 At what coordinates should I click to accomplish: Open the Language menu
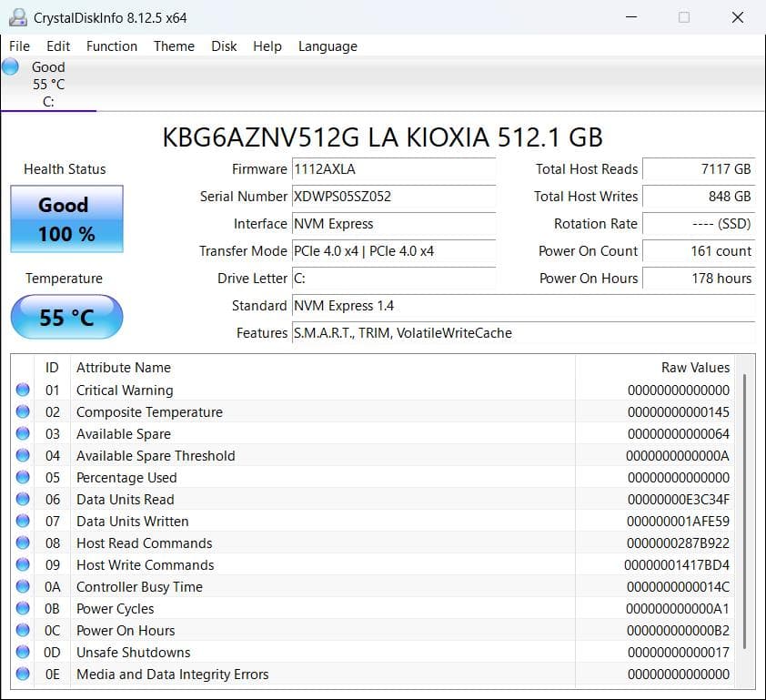[328, 46]
